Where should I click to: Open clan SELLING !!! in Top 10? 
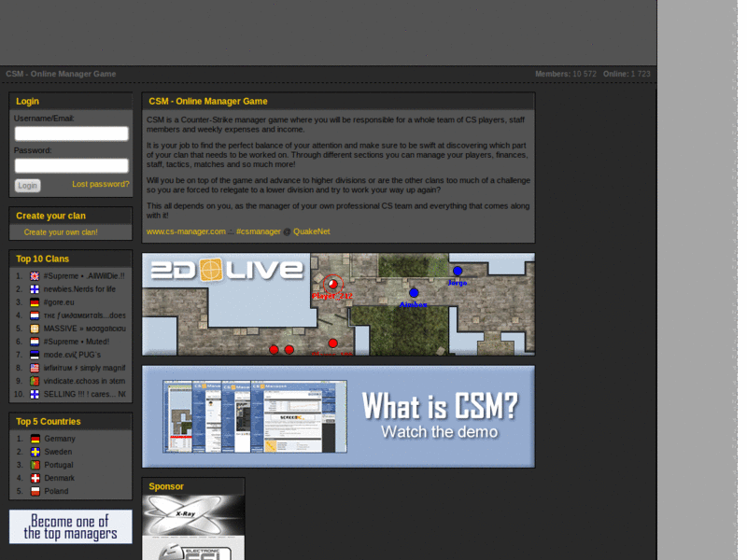click(x=84, y=394)
